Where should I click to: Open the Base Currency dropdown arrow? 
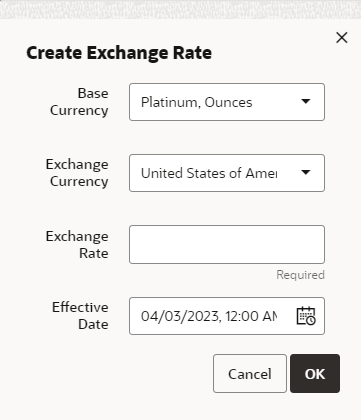306,101
